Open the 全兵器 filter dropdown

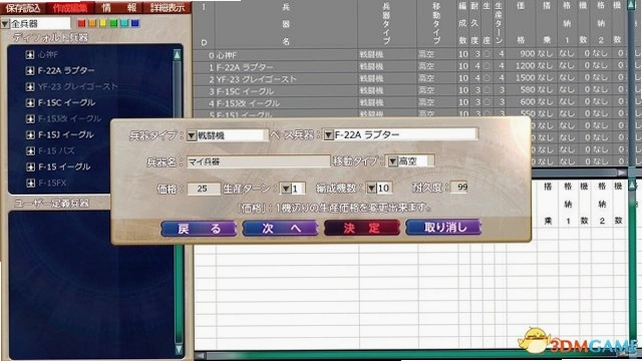5,24
